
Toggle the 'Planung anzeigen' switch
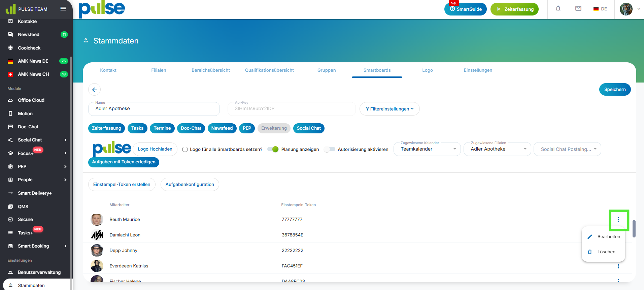(273, 149)
